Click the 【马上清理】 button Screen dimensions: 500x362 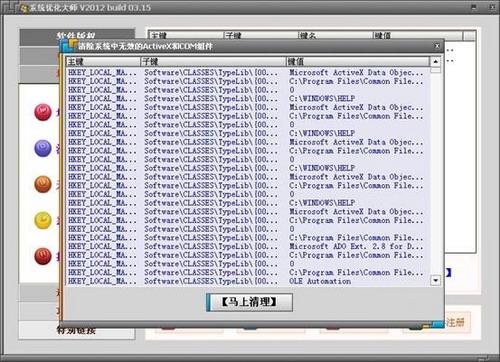[249, 302]
